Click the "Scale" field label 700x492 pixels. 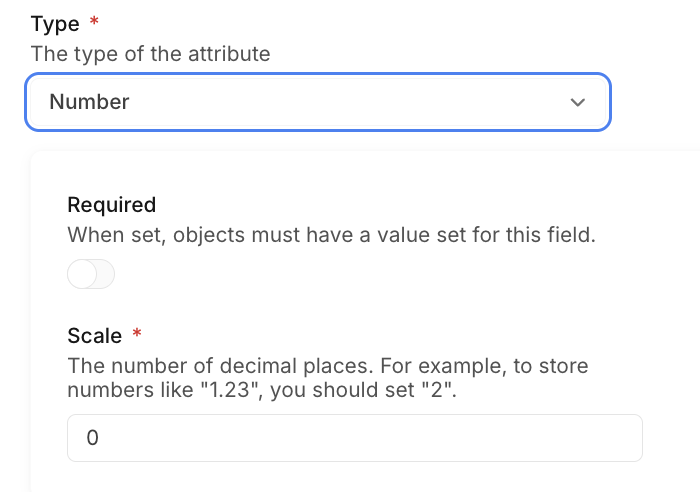[94, 336]
